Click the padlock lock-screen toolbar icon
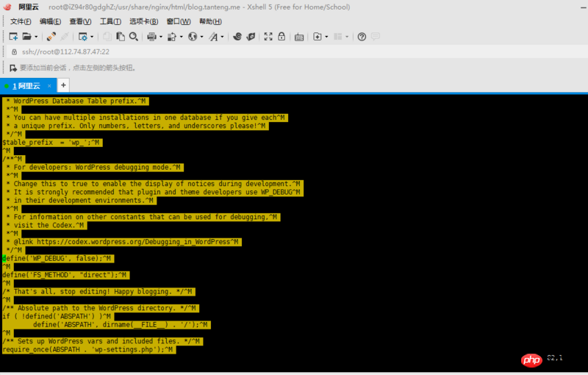This screenshot has width=588, height=375. point(282,36)
